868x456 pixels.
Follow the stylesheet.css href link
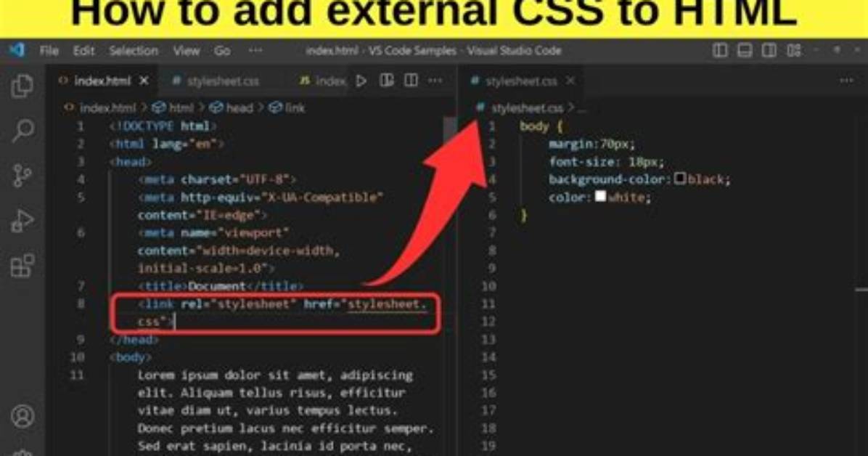[387, 304]
